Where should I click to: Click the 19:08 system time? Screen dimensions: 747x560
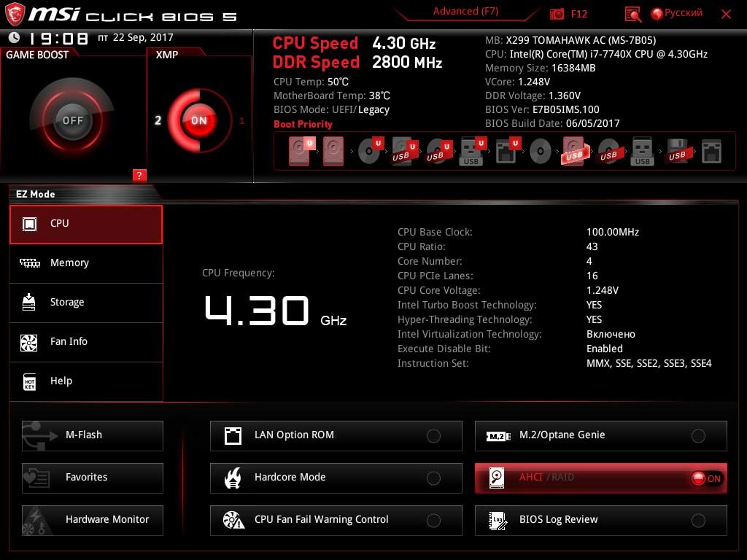tap(59, 38)
